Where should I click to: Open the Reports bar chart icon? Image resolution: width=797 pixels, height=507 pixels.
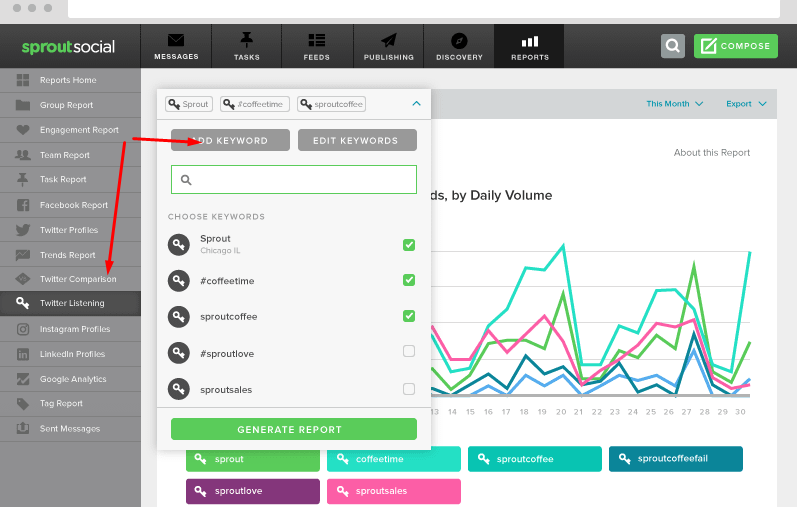(530, 41)
